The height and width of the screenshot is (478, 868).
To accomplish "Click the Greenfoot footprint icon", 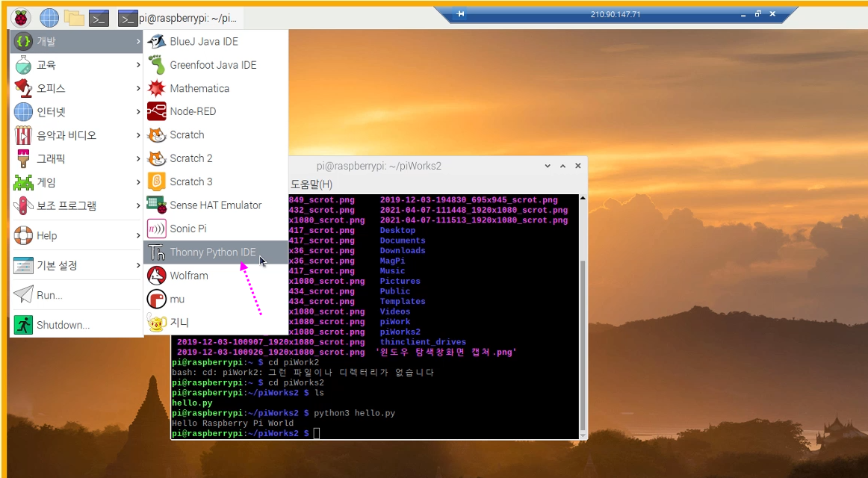I will (157, 65).
